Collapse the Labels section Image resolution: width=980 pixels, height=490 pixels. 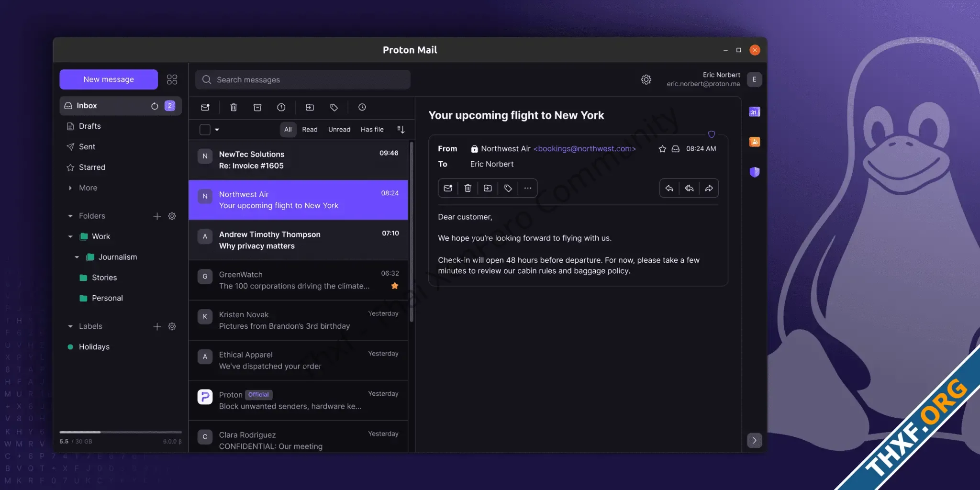[70, 326]
